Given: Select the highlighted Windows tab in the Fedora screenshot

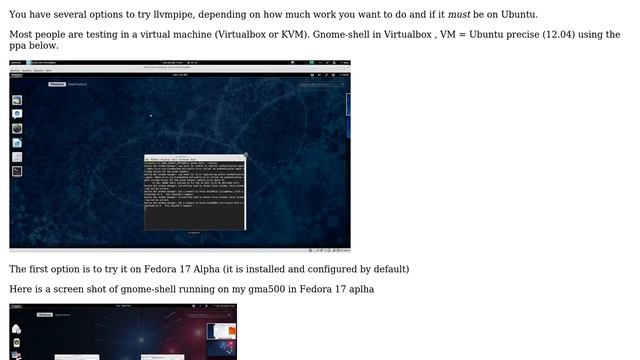Looking at the screenshot, I should click(45, 315).
